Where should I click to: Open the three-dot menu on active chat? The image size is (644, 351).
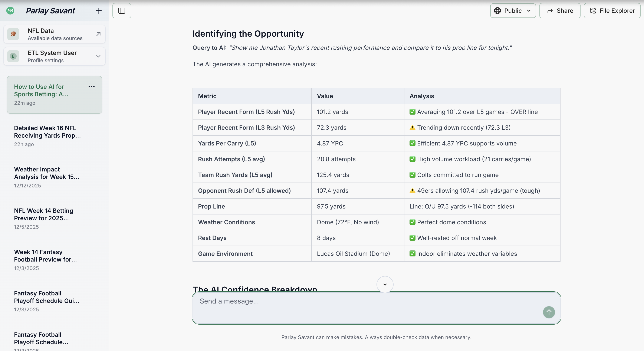pyautogui.click(x=92, y=86)
